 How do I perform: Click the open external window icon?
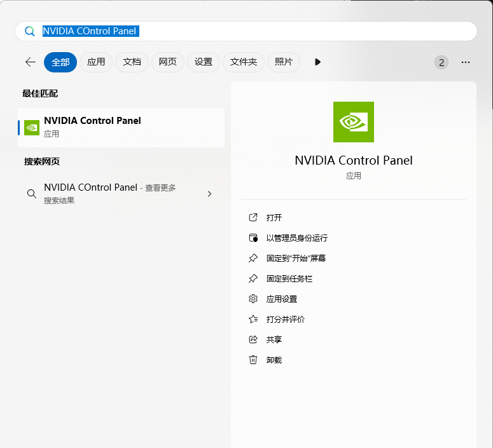pyautogui.click(x=253, y=217)
